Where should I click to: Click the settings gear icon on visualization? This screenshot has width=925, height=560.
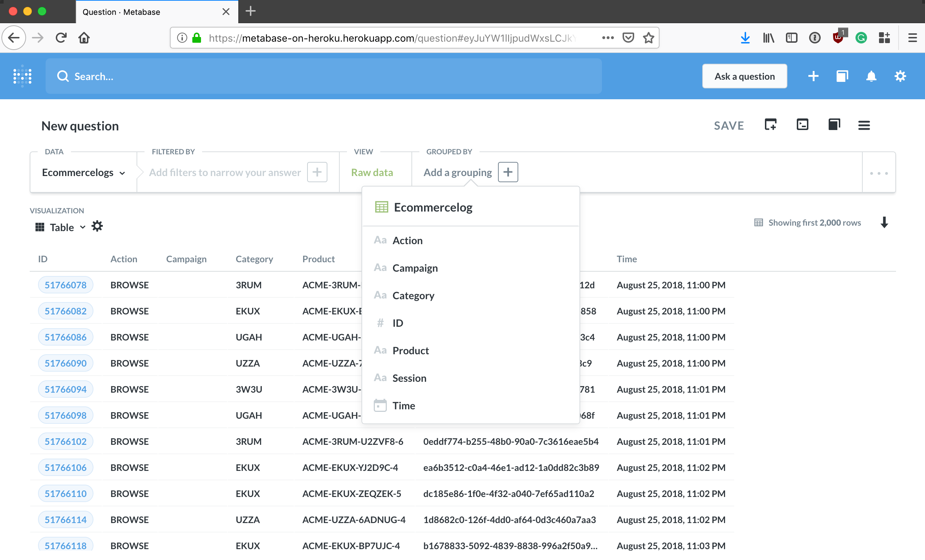(x=96, y=226)
